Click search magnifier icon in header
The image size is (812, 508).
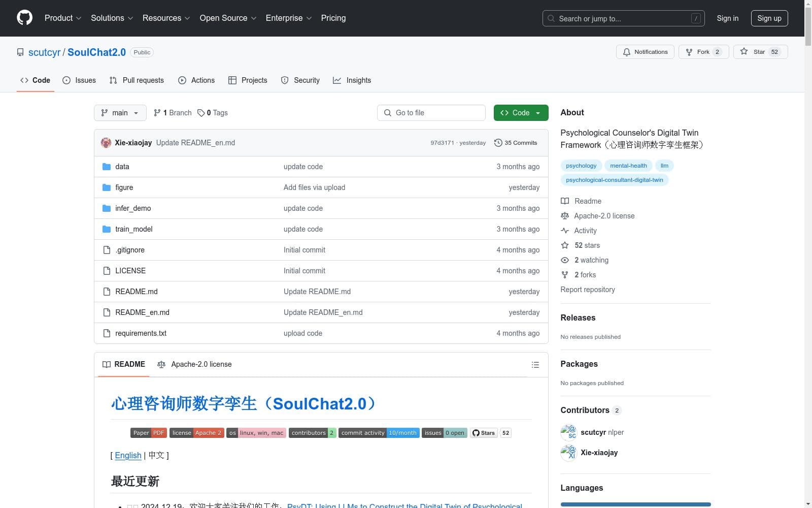point(551,18)
